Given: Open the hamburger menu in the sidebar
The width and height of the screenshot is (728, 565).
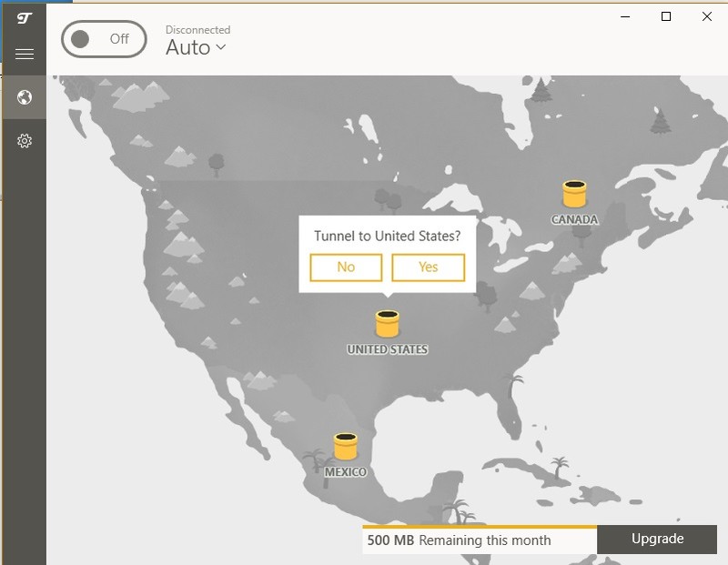Looking at the screenshot, I should click(25, 54).
